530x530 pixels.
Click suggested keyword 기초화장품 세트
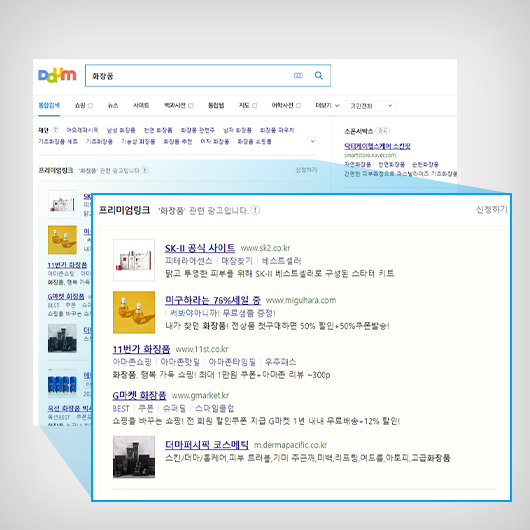coord(58,141)
